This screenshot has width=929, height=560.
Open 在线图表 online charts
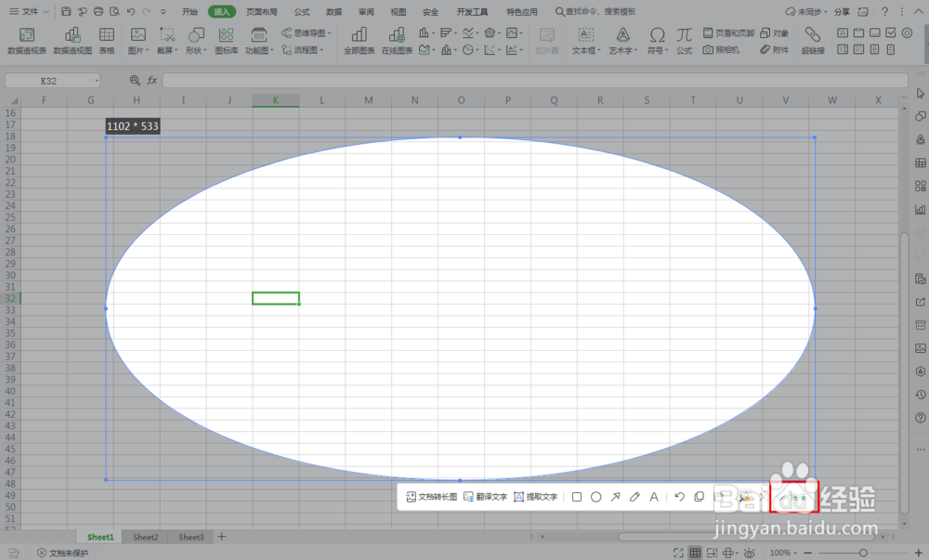tap(397, 41)
